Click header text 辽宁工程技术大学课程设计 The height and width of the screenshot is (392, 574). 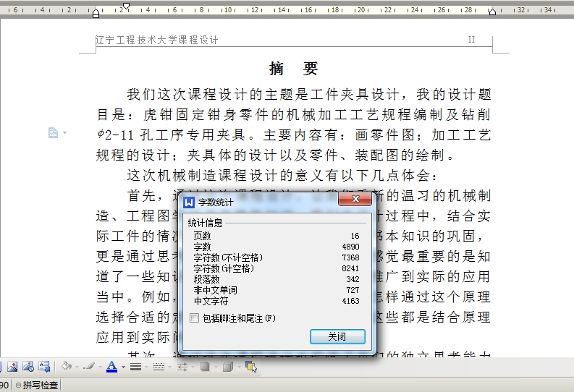157,40
